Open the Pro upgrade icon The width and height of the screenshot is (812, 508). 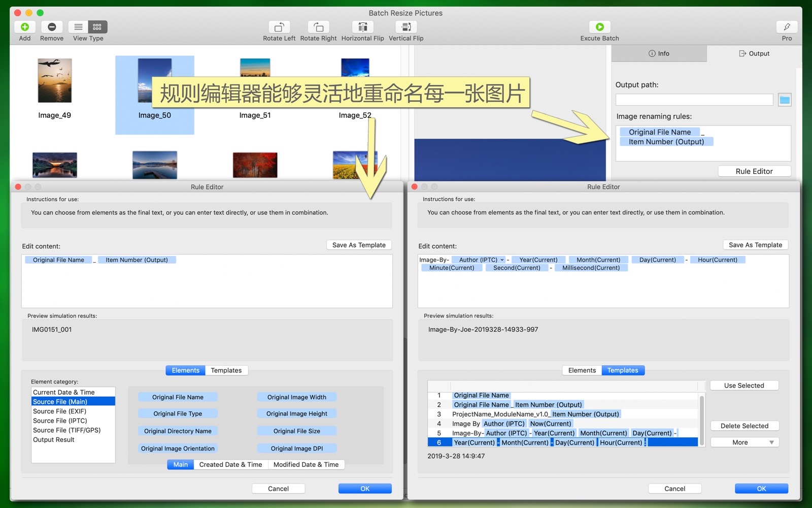[787, 27]
